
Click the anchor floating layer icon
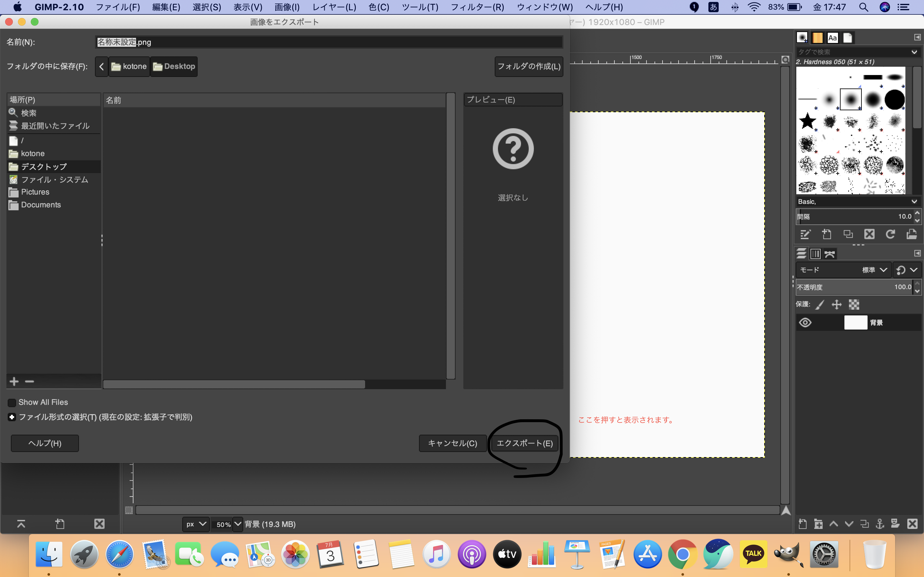click(880, 523)
